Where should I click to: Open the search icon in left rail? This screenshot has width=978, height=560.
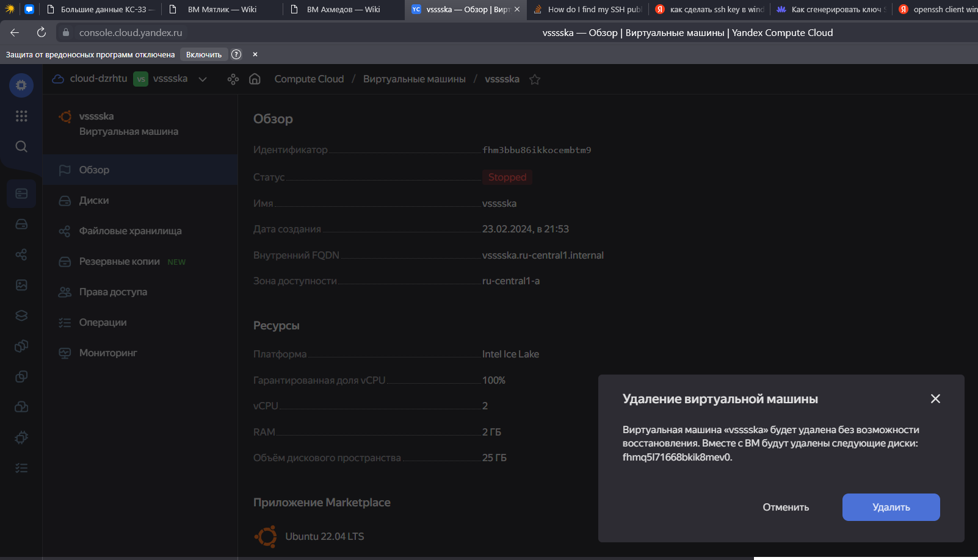(21, 146)
